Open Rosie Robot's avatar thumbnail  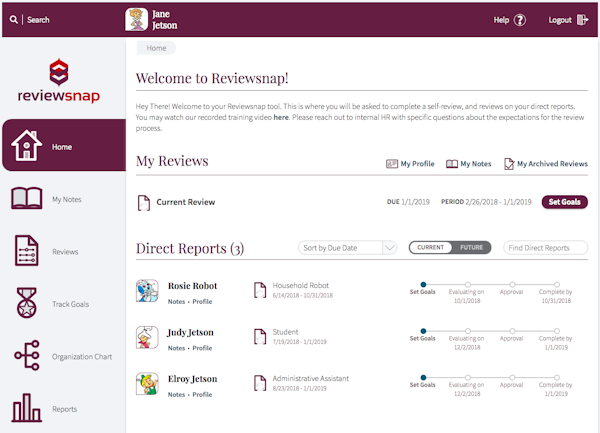(147, 291)
